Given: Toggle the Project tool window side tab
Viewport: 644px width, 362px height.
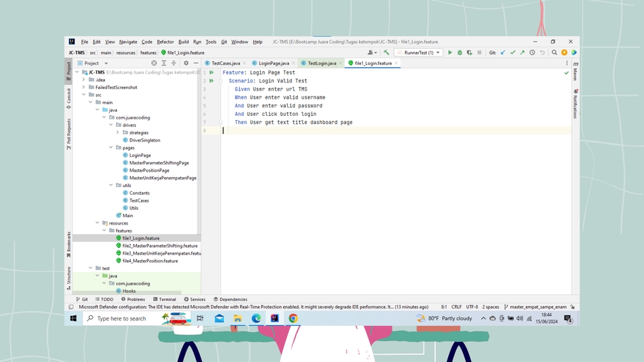Looking at the screenshot, I should click(68, 68).
